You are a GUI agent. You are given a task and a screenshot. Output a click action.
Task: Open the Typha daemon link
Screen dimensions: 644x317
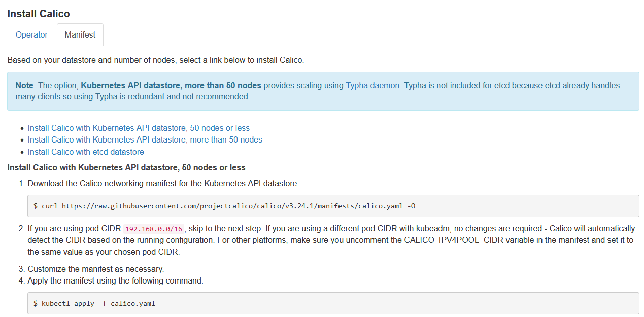click(x=372, y=85)
